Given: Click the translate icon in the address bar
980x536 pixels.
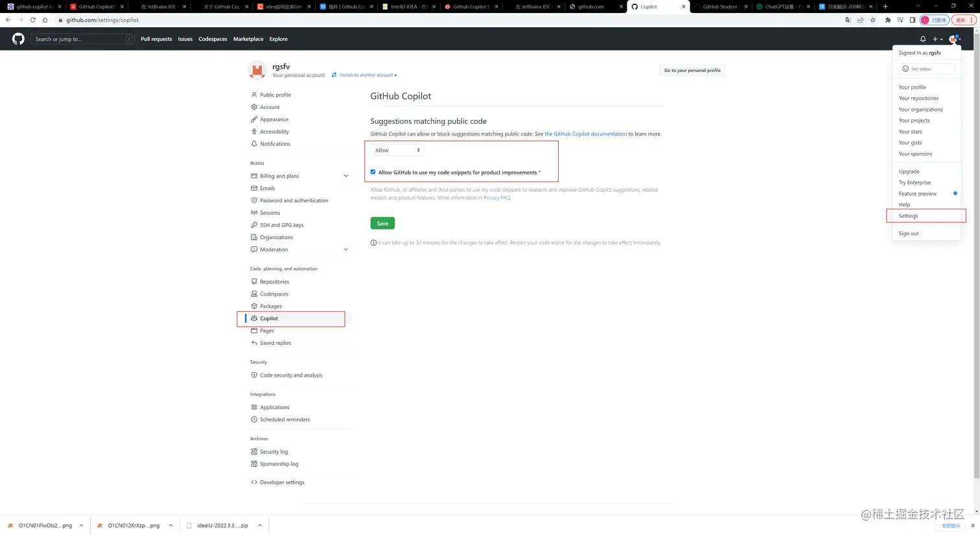Looking at the screenshot, I should click(848, 20).
